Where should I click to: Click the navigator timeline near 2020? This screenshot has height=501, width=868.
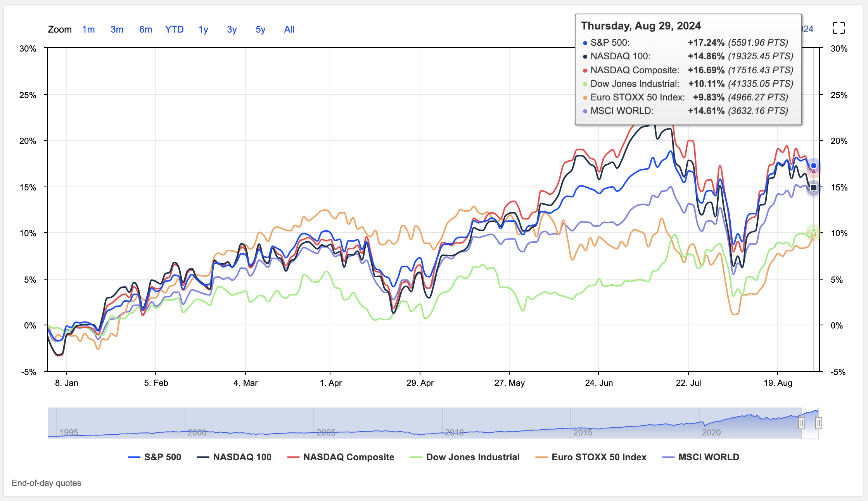pos(711,432)
